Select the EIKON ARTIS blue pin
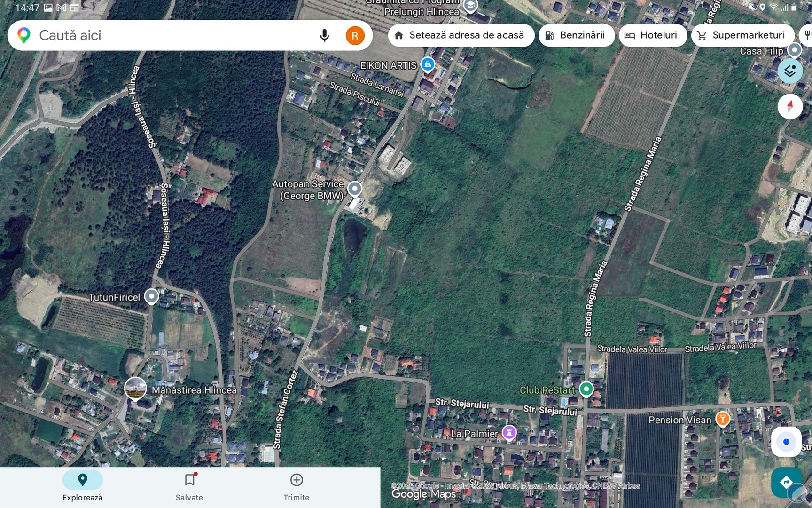Image resolution: width=812 pixels, height=508 pixels. coord(428,64)
